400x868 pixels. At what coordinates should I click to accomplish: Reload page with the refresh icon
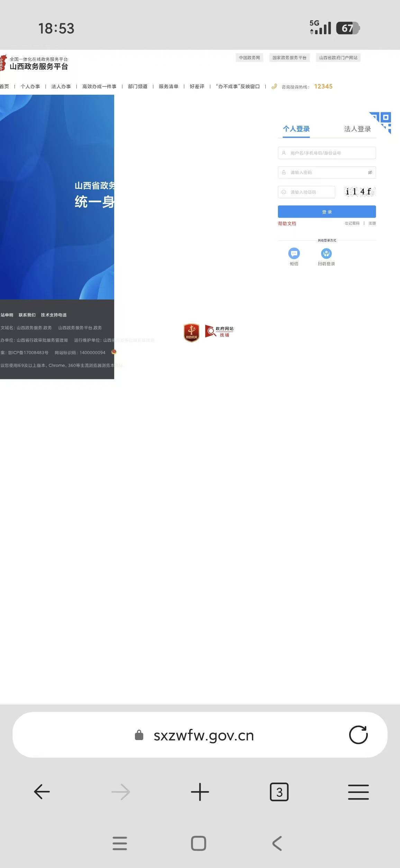tap(358, 735)
